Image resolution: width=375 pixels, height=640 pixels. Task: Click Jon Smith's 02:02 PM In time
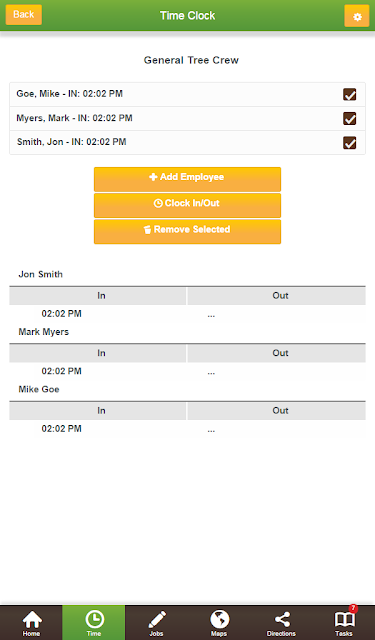[x=62, y=314]
